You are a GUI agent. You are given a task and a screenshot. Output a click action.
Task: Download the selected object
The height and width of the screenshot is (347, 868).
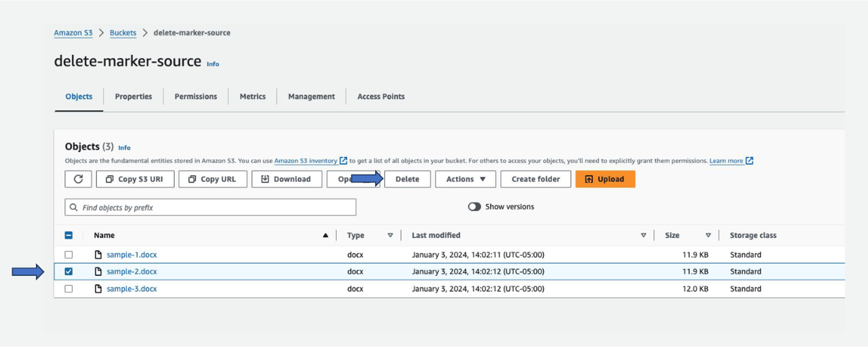click(x=287, y=179)
